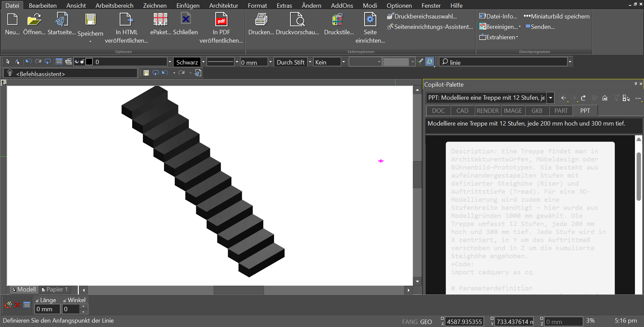Open layer table icon in properties toolbar
This screenshot has height=327, width=644.
59,61
